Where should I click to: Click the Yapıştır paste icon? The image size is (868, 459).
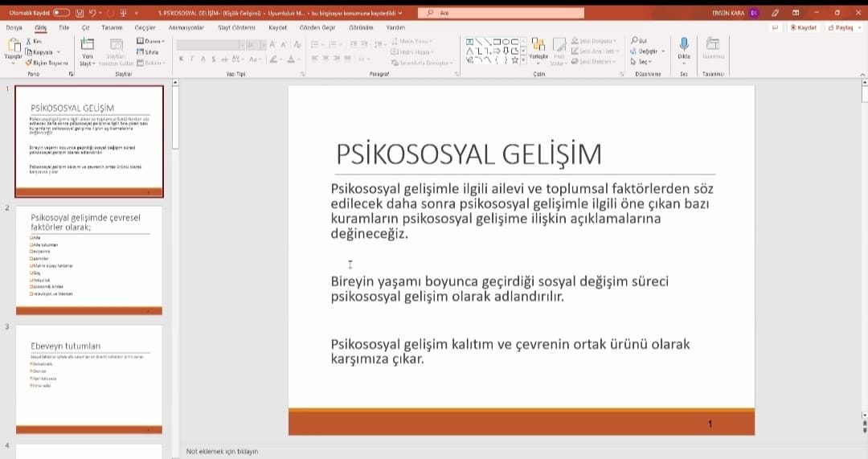(x=14, y=47)
